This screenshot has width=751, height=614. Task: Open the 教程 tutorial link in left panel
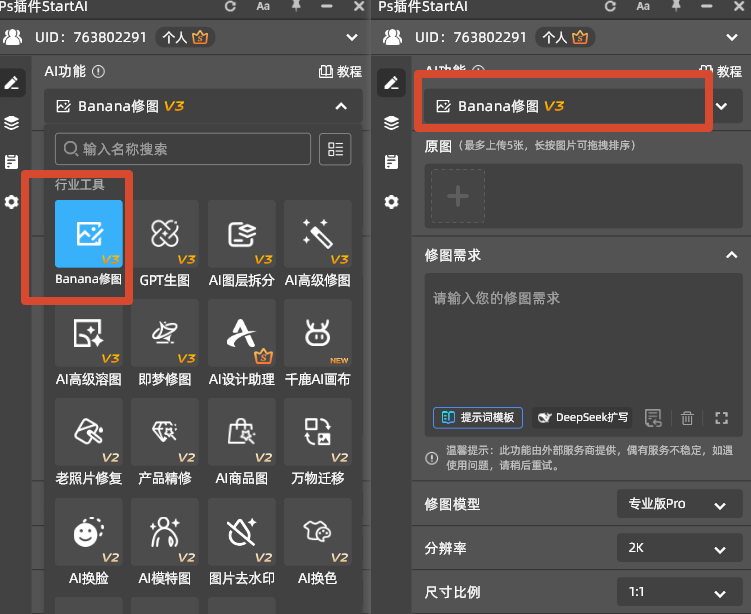click(x=341, y=72)
